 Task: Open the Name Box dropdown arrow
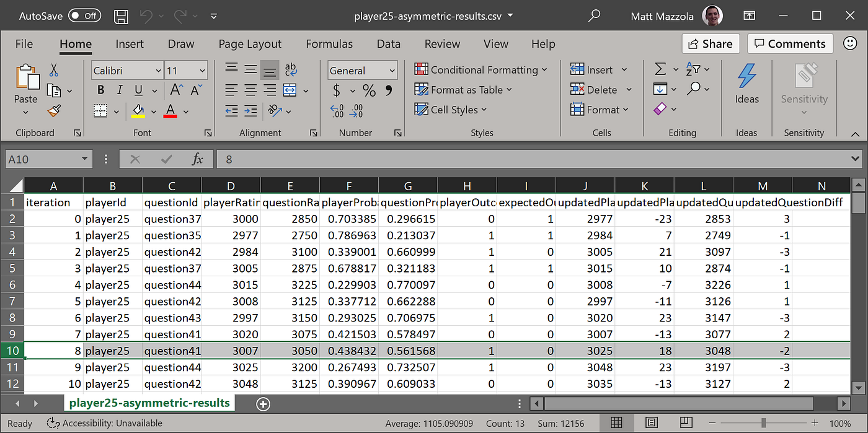click(x=85, y=159)
